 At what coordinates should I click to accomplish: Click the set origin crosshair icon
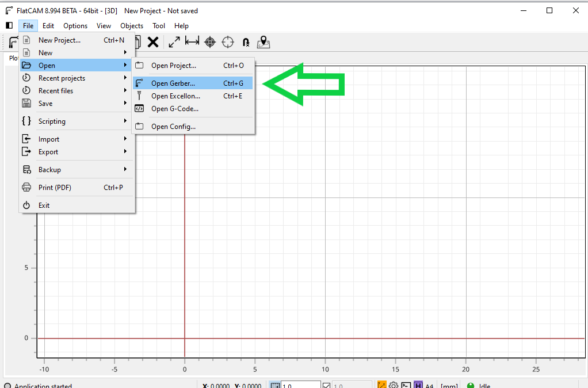coord(210,42)
